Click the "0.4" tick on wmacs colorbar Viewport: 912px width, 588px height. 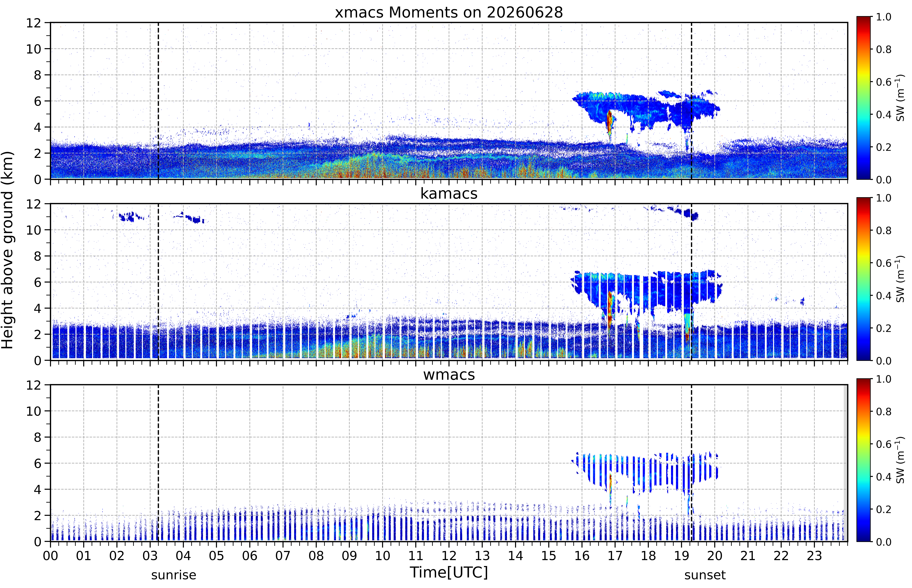coord(884,477)
